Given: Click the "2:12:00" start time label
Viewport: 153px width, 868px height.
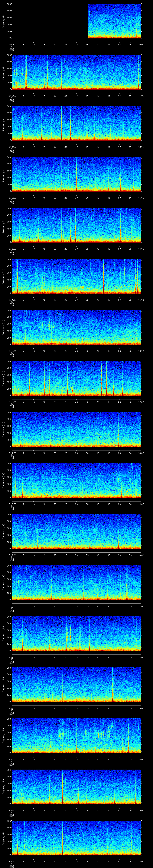Looking at the screenshot, I should pos(12,198).
